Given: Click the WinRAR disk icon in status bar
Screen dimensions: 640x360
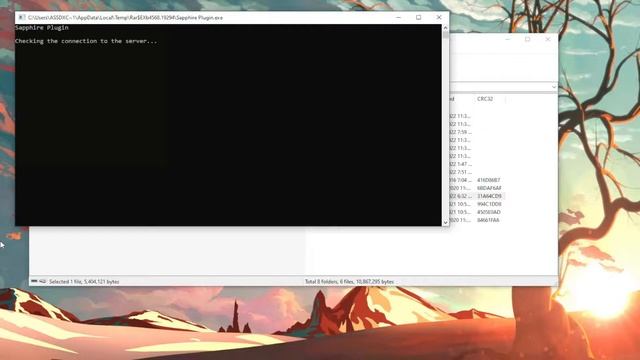Looking at the screenshot, I should pyautogui.click(x=34, y=281).
